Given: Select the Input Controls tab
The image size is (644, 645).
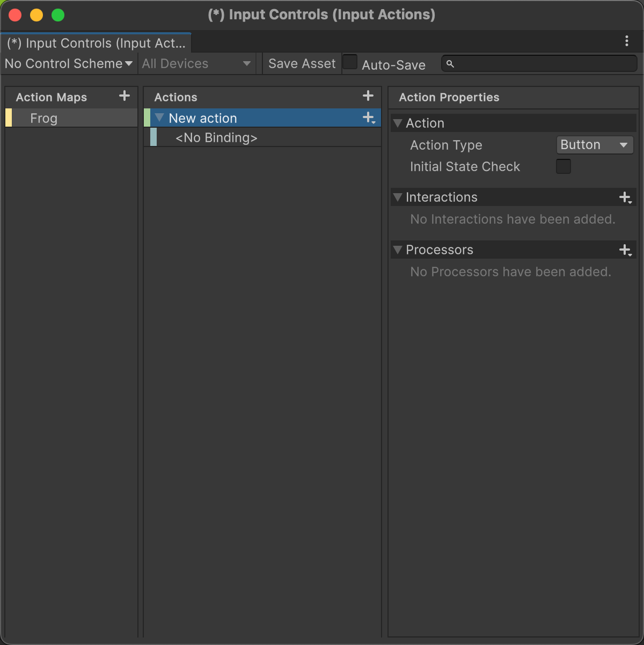Looking at the screenshot, I should [96, 43].
